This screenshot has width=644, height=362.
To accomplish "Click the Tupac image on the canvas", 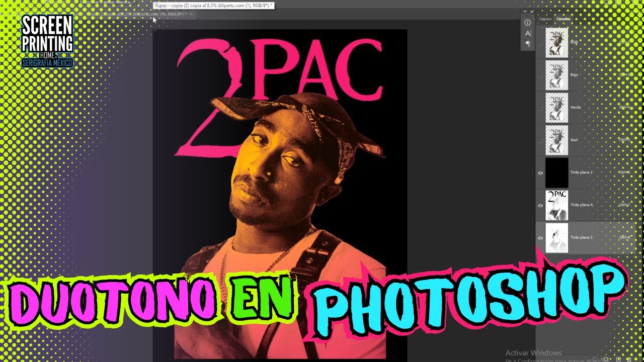I will (280, 194).
